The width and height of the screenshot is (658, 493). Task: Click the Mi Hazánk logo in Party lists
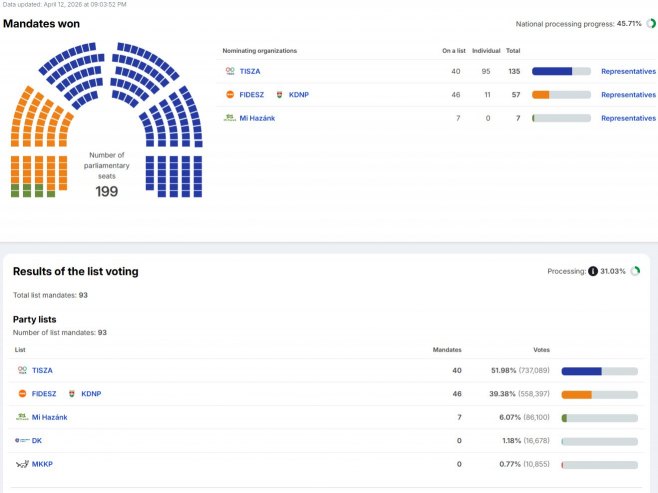pyautogui.click(x=22, y=417)
